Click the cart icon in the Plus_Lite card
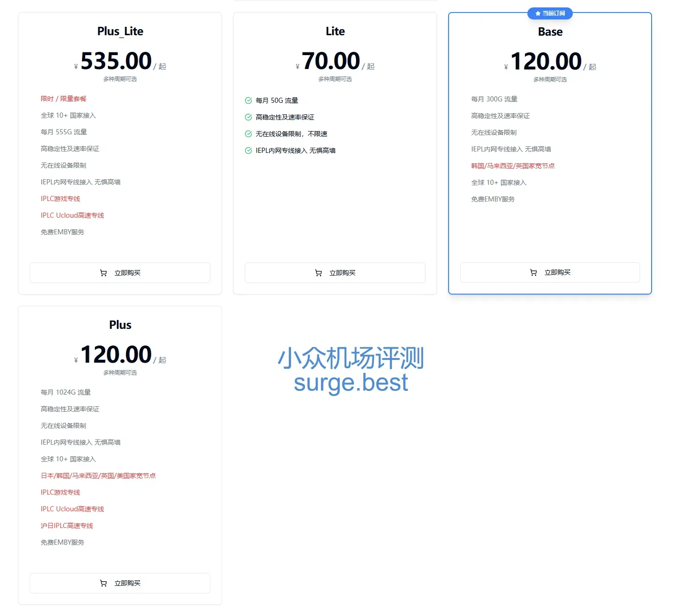678x616 pixels. pyautogui.click(x=103, y=273)
